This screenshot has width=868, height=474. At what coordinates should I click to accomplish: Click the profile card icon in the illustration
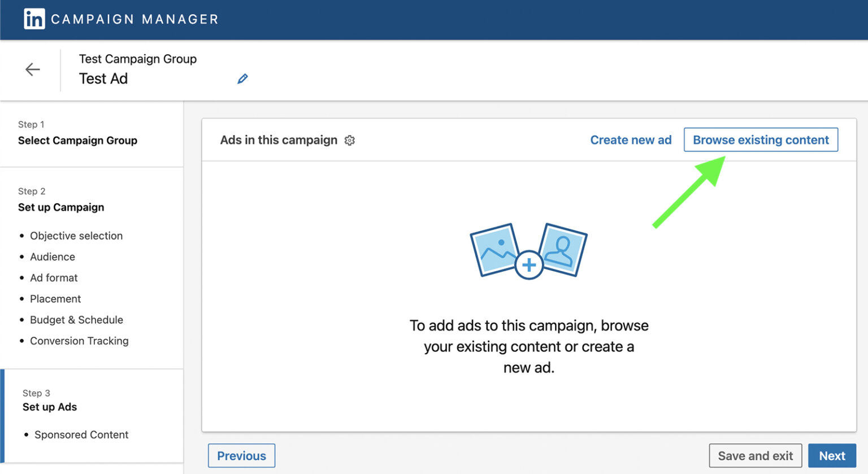[565, 249]
